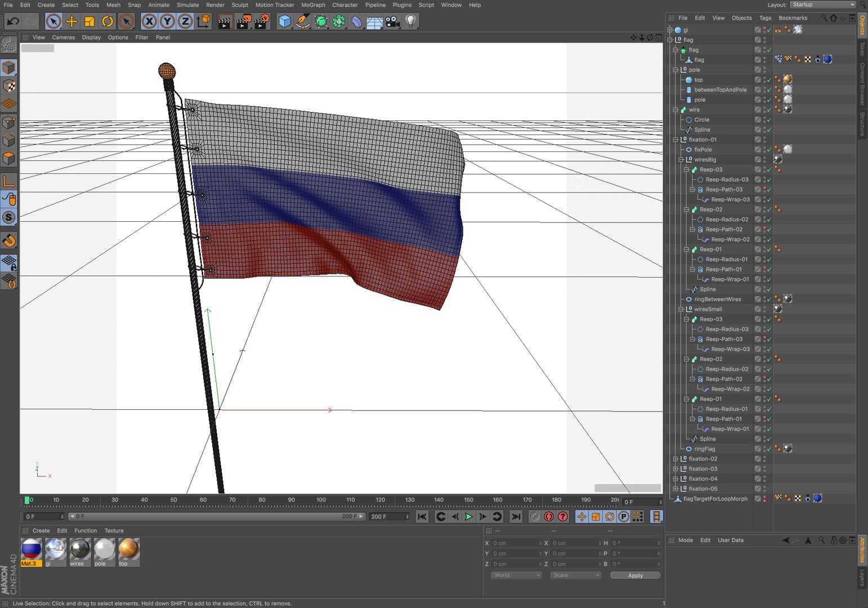Image resolution: width=868 pixels, height=608 pixels.
Task: Toggle Z axis lock
Action: (x=185, y=21)
